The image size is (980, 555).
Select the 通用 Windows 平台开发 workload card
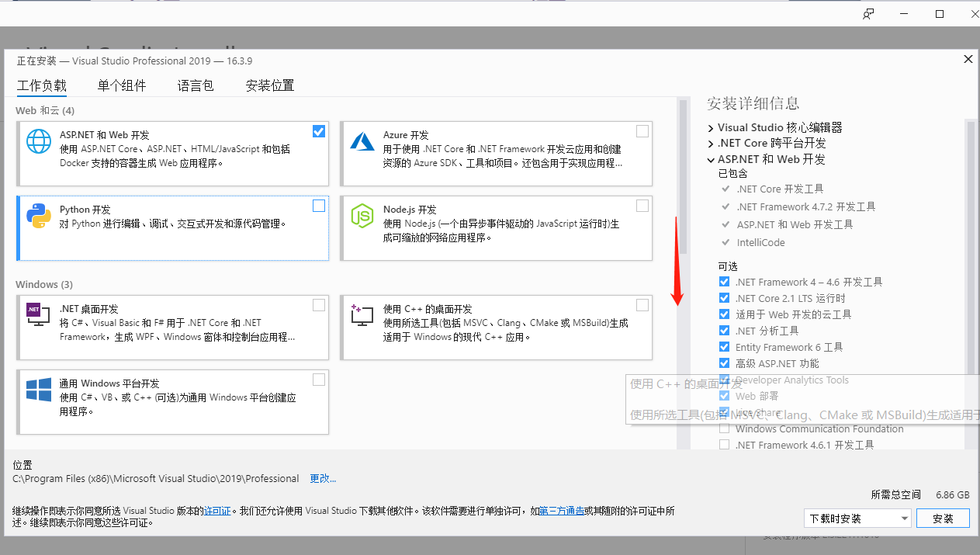click(x=172, y=401)
